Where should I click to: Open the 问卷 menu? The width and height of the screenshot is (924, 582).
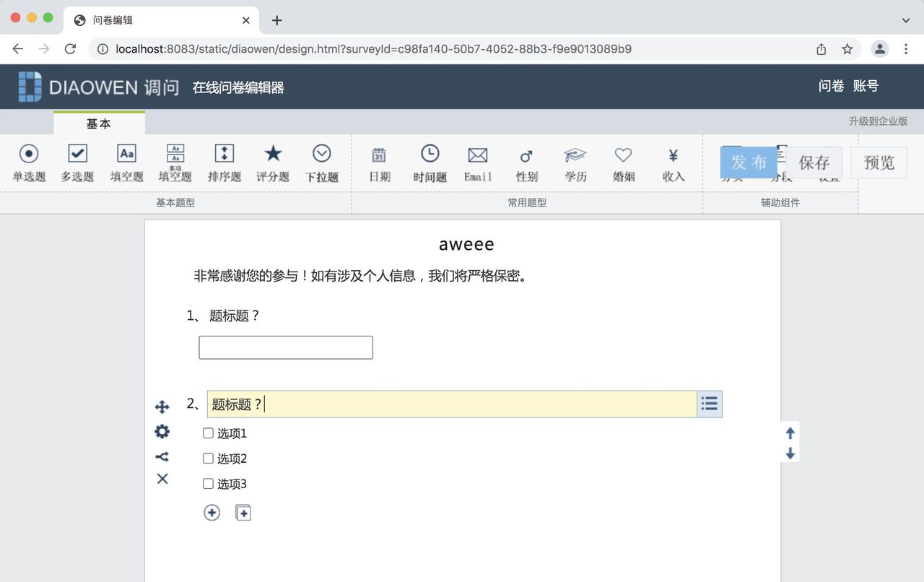click(831, 86)
